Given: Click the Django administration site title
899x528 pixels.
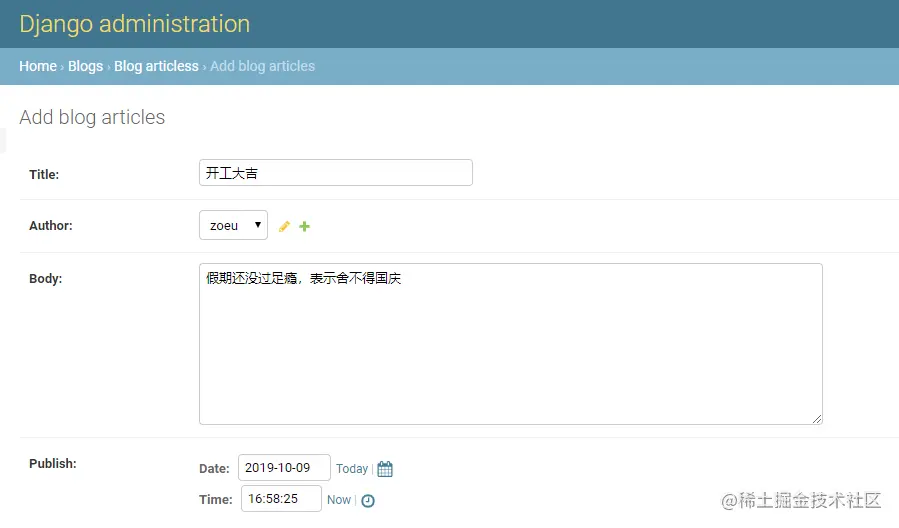Looking at the screenshot, I should tap(135, 24).
